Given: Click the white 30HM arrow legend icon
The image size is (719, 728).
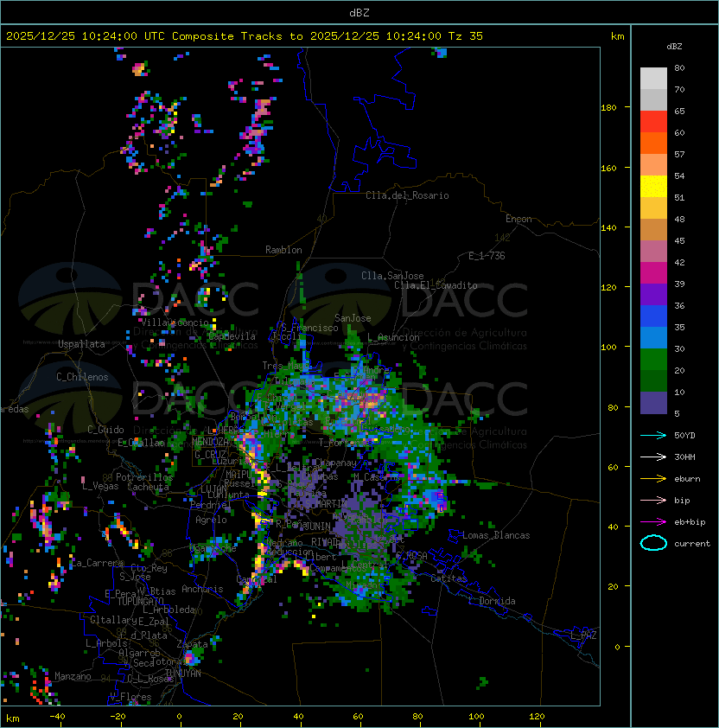Looking at the screenshot, I should 653,457.
